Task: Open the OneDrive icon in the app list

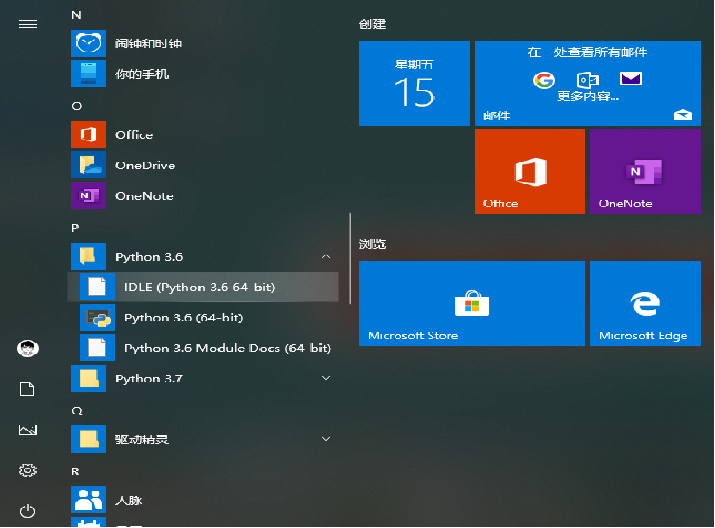Action: [x=88, y=165]
